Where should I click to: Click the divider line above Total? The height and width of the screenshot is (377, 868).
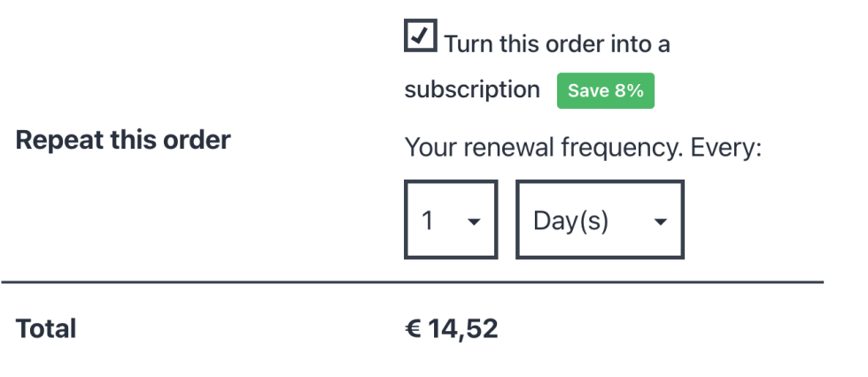point(412,283)
